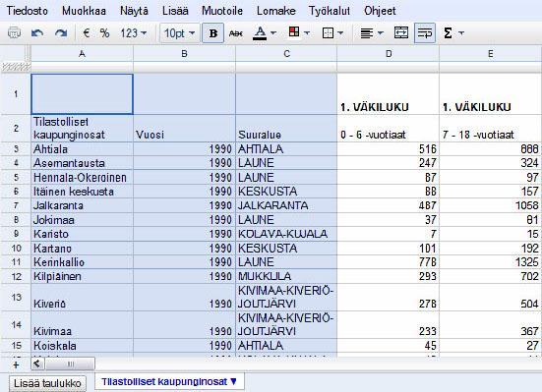Select the empty cell A1
This screenshot has height=392, width=542.
tap(83, 94)
